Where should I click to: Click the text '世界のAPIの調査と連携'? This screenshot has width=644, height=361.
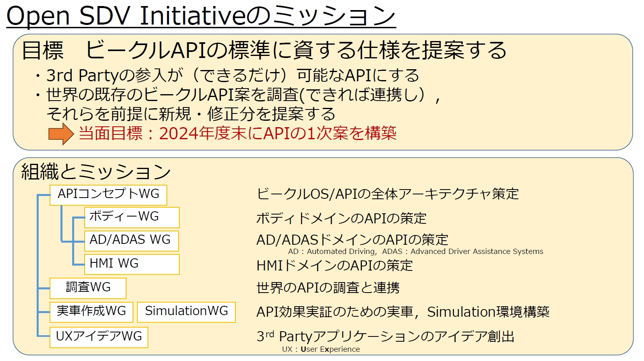(x=328, y=288)
